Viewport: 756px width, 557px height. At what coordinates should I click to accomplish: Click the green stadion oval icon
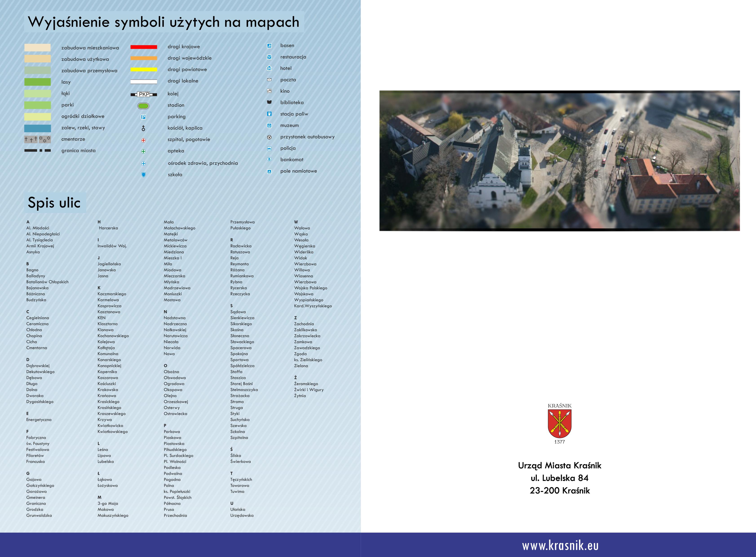click(x=143, y=106)
